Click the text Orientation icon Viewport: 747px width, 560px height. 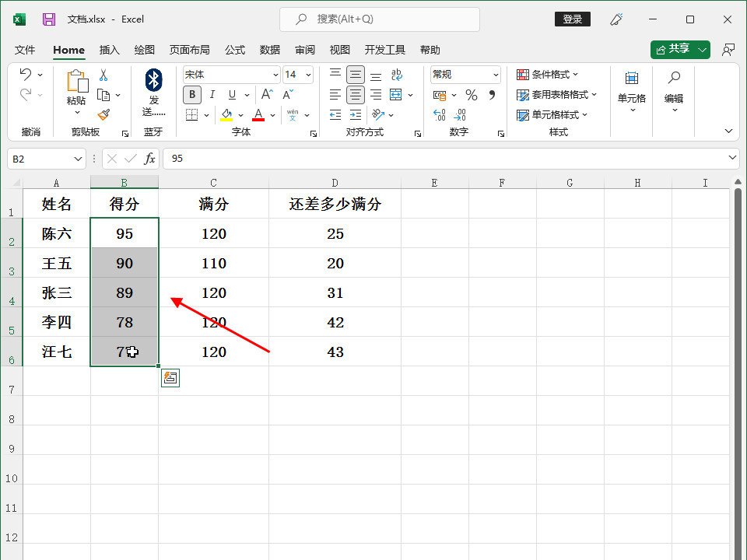coord(378,115)
